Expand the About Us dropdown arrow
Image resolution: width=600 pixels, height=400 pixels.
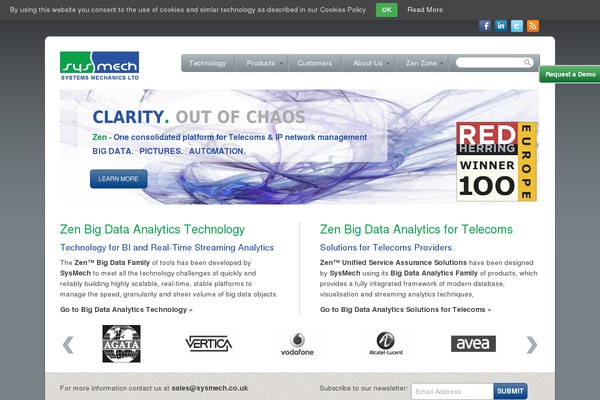388,64
